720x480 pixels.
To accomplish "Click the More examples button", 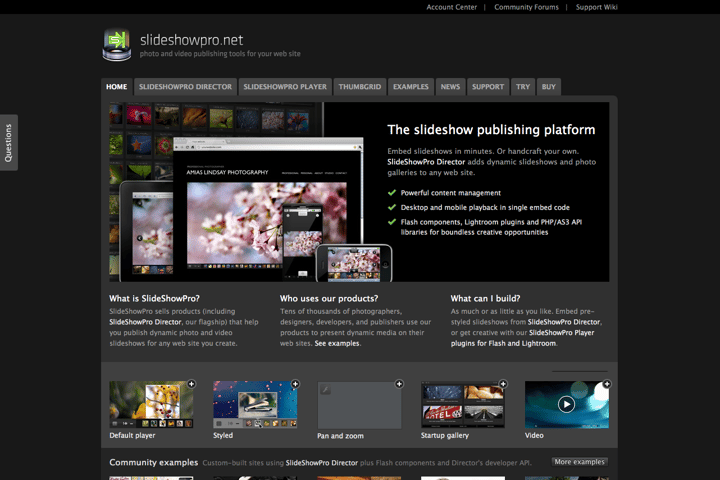I will [x=579, y=462].
